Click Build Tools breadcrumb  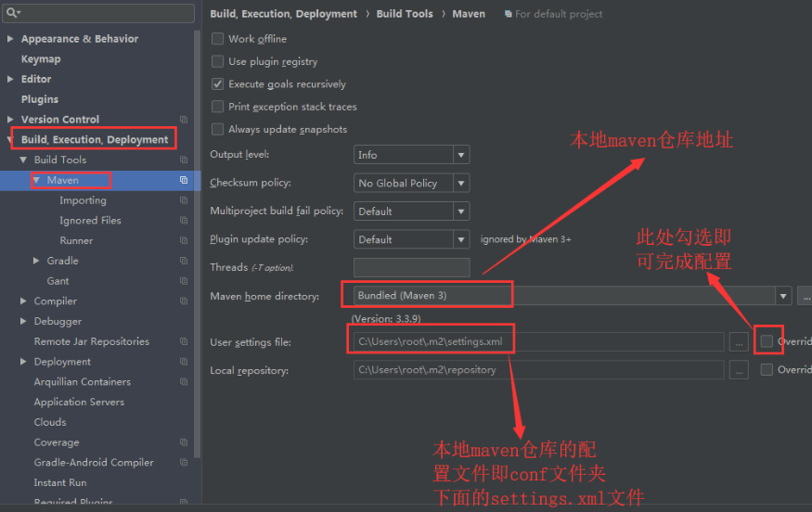tap(405, 14)
